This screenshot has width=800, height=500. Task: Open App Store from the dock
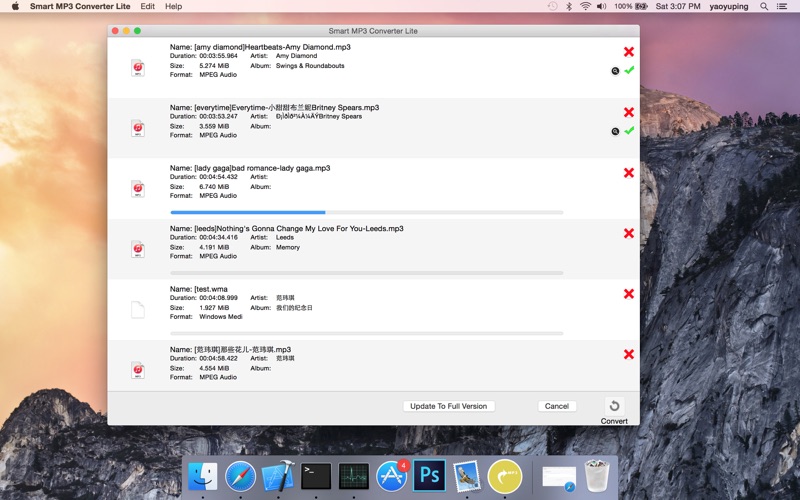click(x=391, y=477)
